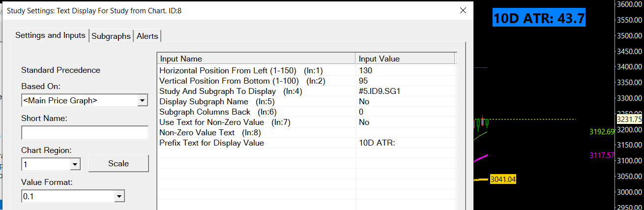Click the 10D ATR: 43.7 chart label
Viewport: 644px width, 210px height.
[x=539, y=19]
